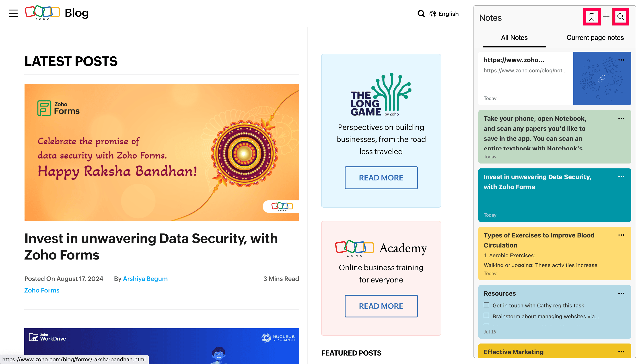Open author link Arshiya Begum
The image size is (642, 364).
(145, 279)
